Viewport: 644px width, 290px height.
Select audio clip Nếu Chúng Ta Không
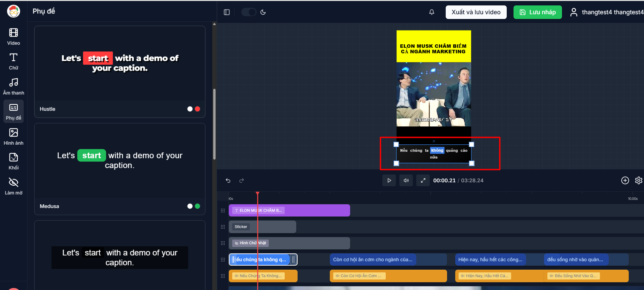coord(263,276)
